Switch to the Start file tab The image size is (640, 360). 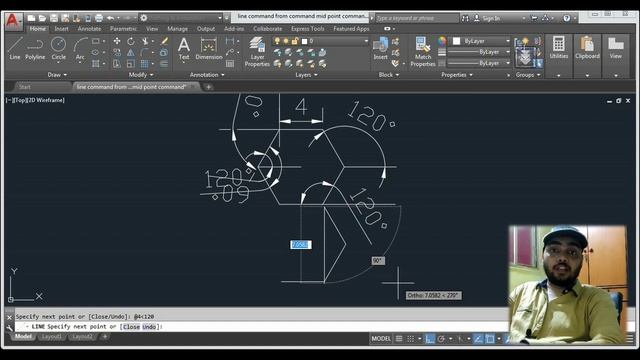[24, 87]
